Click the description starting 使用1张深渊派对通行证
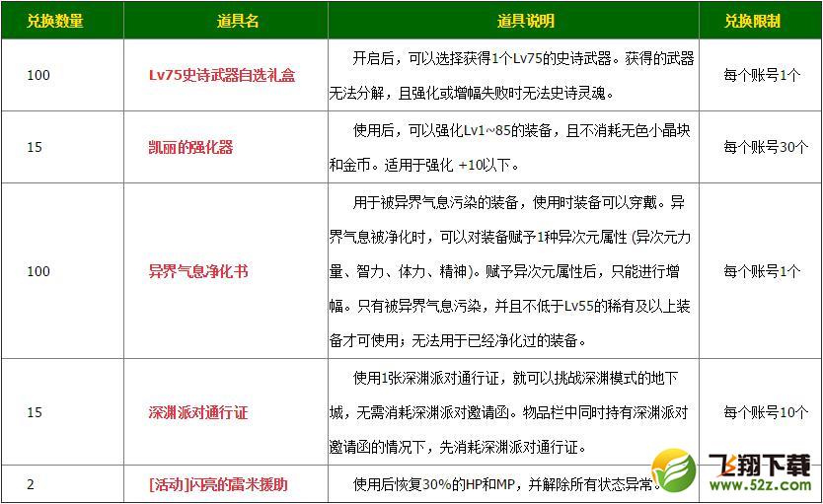This screenshot has width=823, height=504. coord(509,412)
